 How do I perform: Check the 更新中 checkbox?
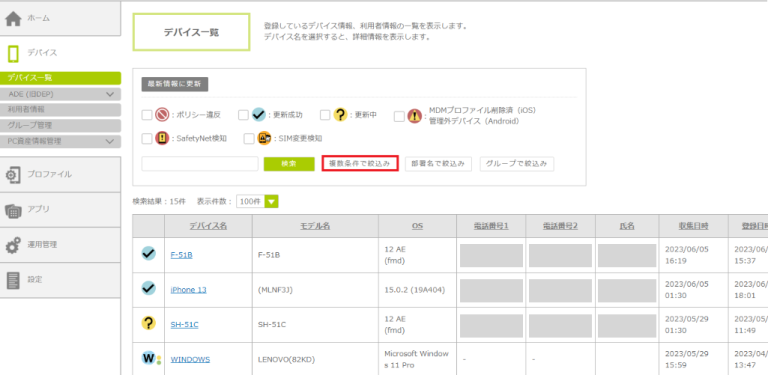pyautogui.click(x=325, y=115)
